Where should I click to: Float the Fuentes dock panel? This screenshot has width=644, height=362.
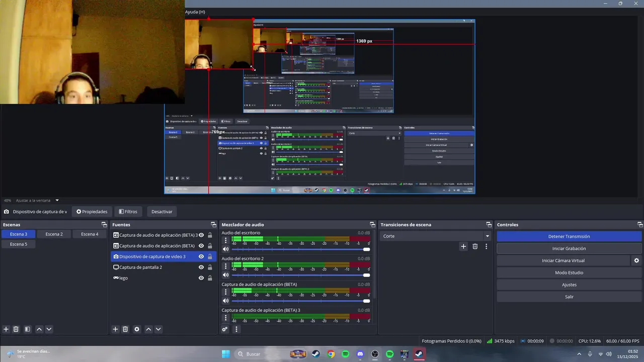point(213,225)
